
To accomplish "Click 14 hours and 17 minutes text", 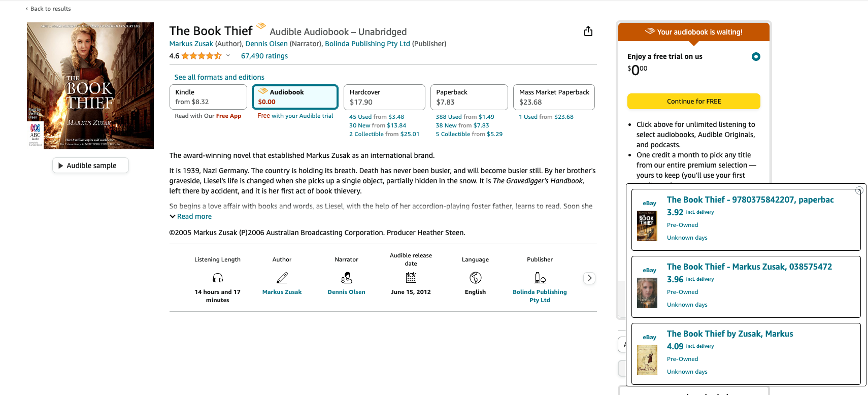I will 217,296.
